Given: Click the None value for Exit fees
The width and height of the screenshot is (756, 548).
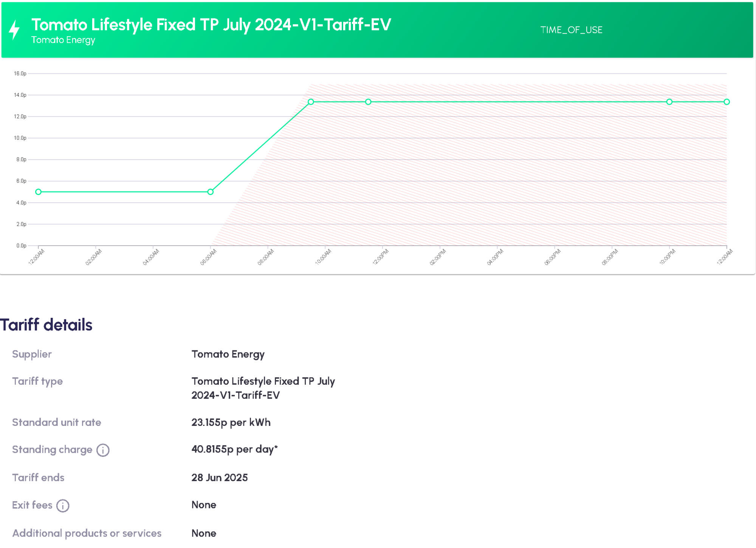Looking at the screenshot, I should point(204,505).
